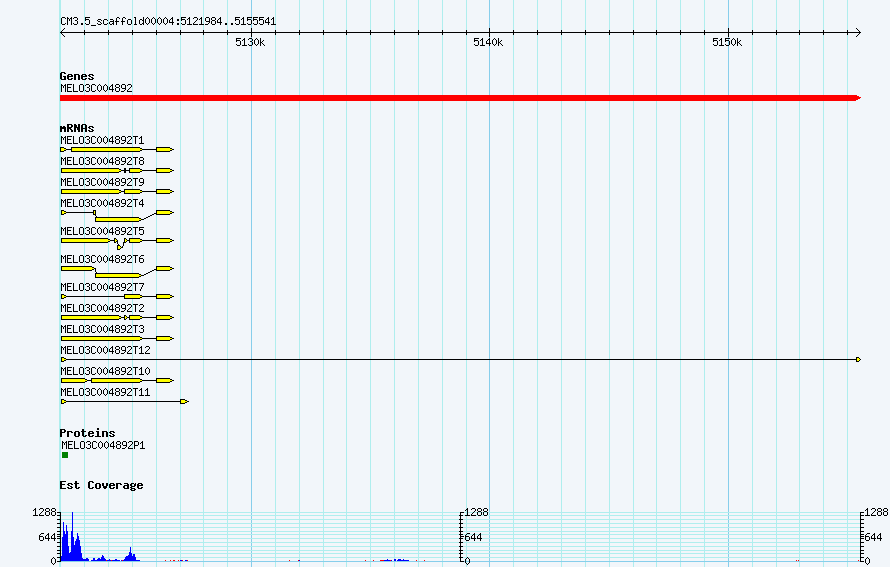
Task: Click the MELO3C004892T1 transcript glyph
Action: [117, 149]
